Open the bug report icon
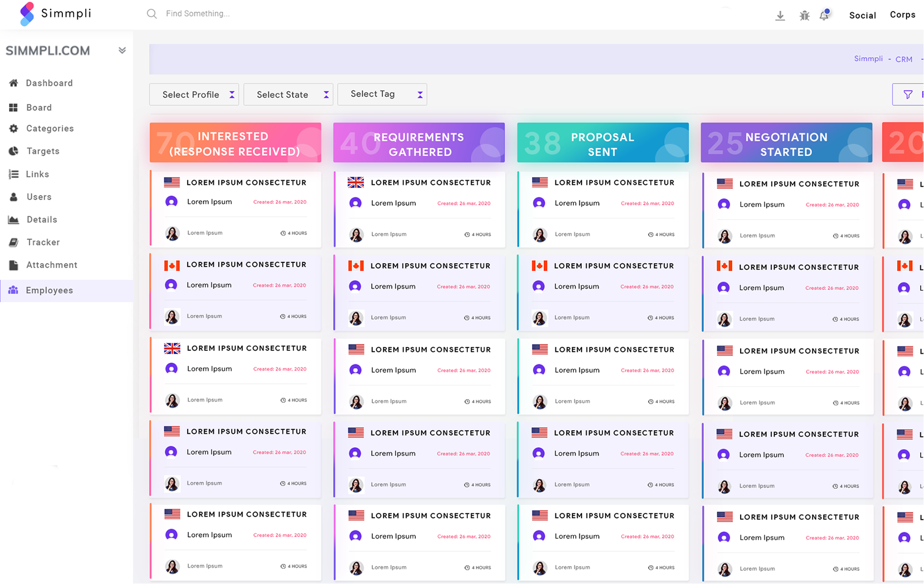Screen dimensions: 924x584 (x=804, y=16)
